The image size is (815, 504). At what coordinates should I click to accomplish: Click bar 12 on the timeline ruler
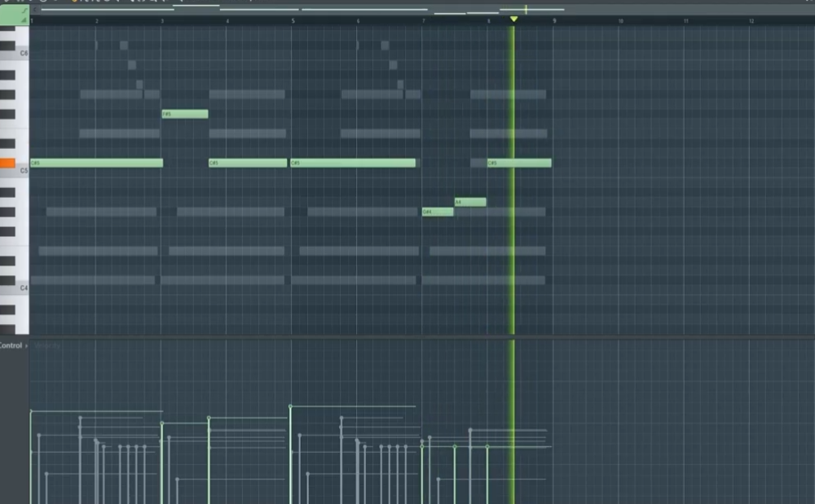(751, 20)
